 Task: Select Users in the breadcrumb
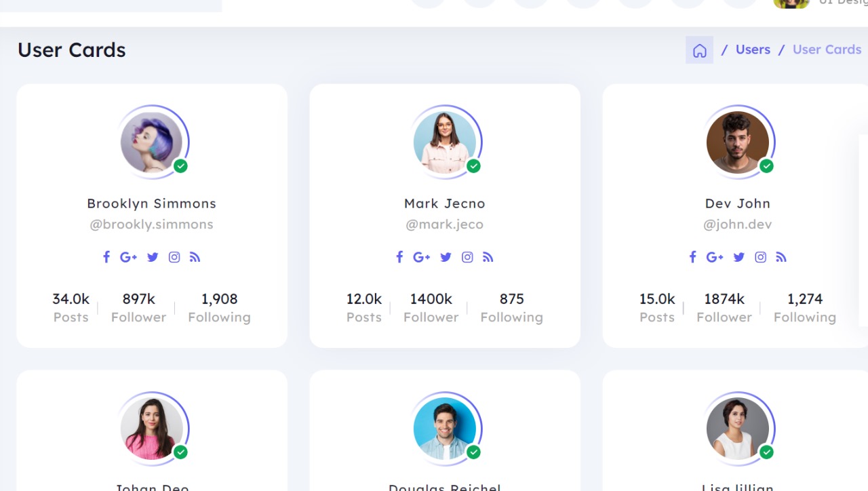tap(753, 50)
